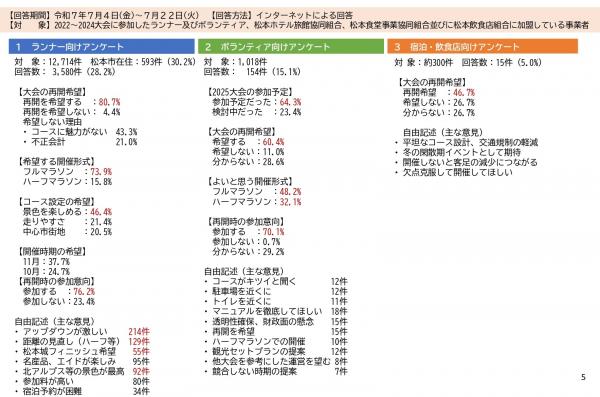
Task: Click the green ボランティア向けアンケート header
Action: click(x=291, y=47)
